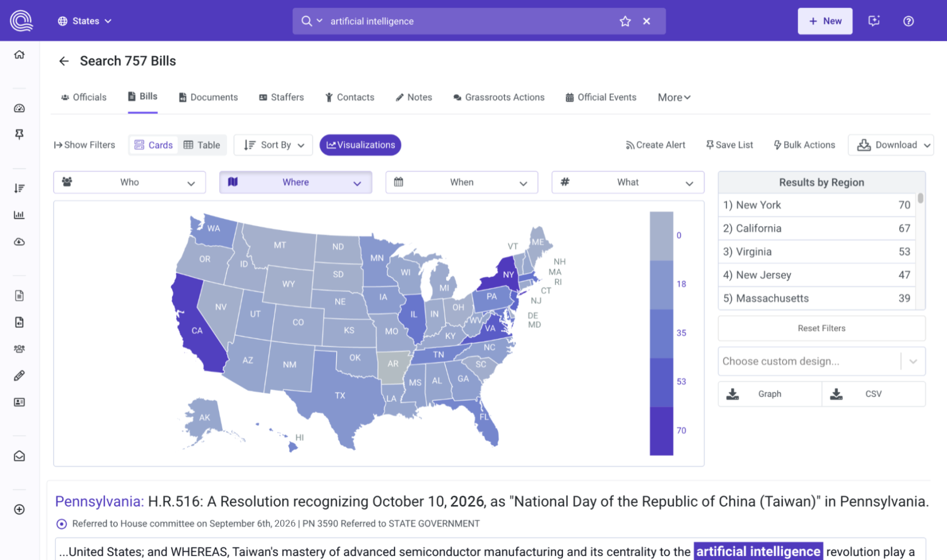The image size is (947, 560).
Task: Click the circled plus icon in the sidebar
Action: pos(19,509)
